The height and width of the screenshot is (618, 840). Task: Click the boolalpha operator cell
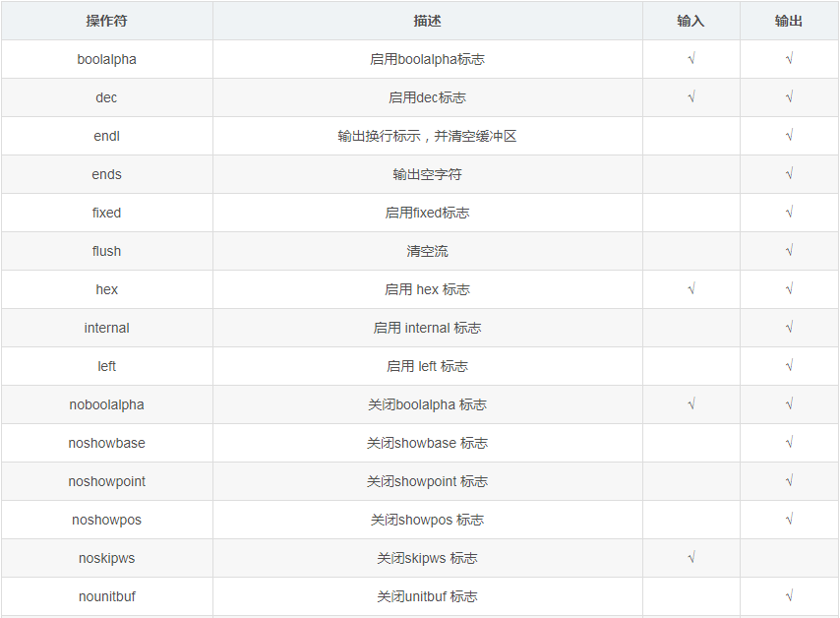pos(106,59)
